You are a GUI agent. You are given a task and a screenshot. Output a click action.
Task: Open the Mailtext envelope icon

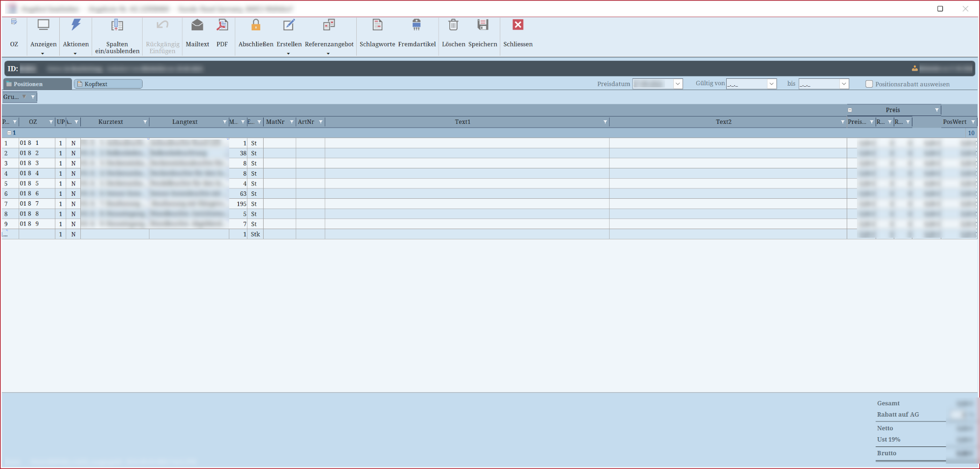[x=197, y=25]
